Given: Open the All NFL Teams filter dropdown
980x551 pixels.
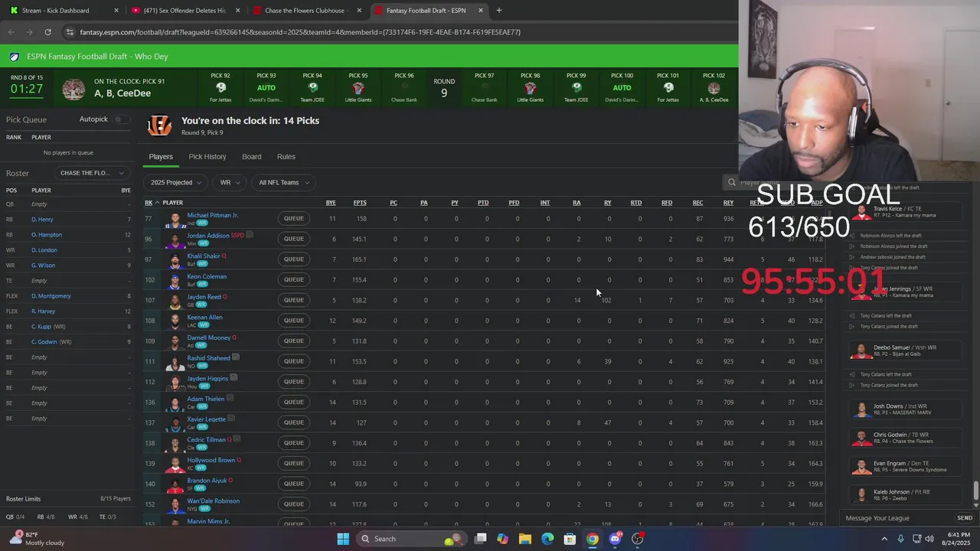Looking at the screenshot, I should (x=284, y=182).
